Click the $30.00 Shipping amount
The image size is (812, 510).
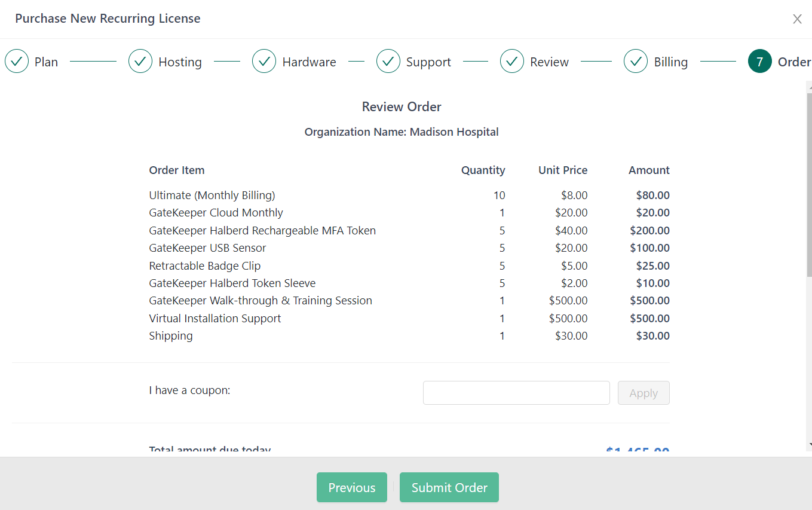click(x=652, y=336)
